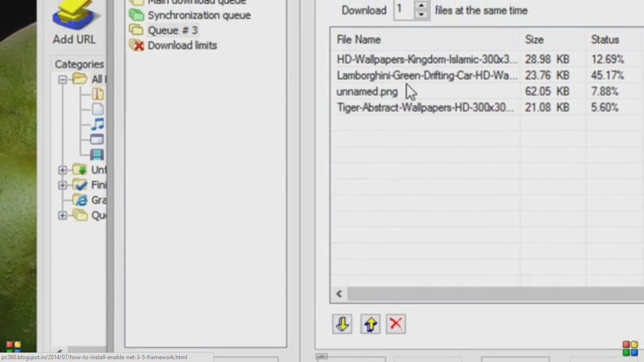Move selected file down using blue arrow icon
644x362 pixels.
342,324
